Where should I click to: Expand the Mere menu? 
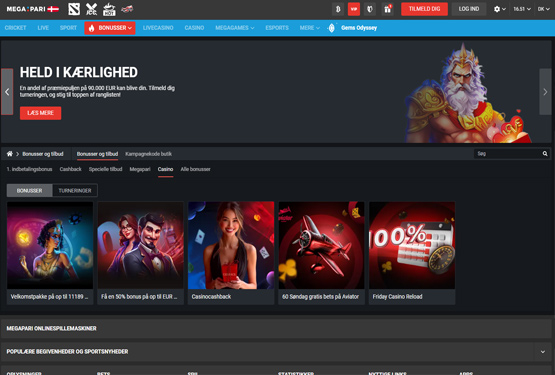tap(310, 28)
